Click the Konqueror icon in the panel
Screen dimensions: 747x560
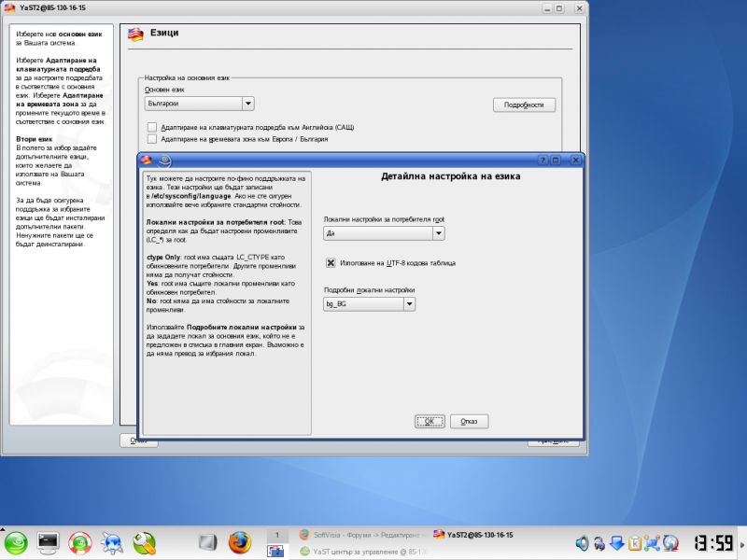pos(112,543)
